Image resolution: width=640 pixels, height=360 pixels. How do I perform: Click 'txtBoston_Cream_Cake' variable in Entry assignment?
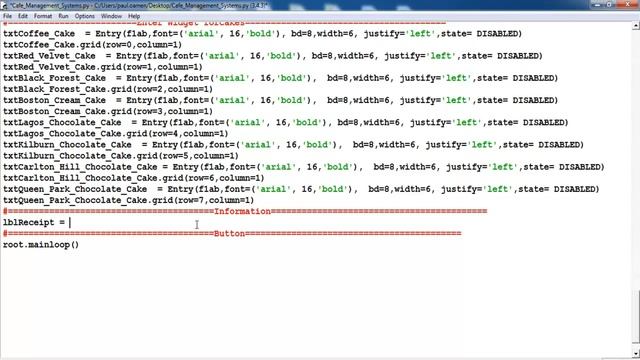[x=54, y=100]
